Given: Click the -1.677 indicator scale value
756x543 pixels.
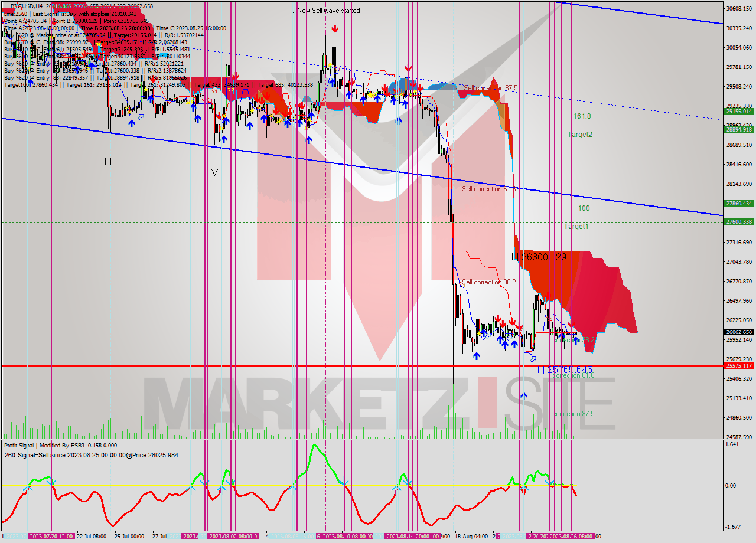Looking at the screenshot, I should (732, 527).
